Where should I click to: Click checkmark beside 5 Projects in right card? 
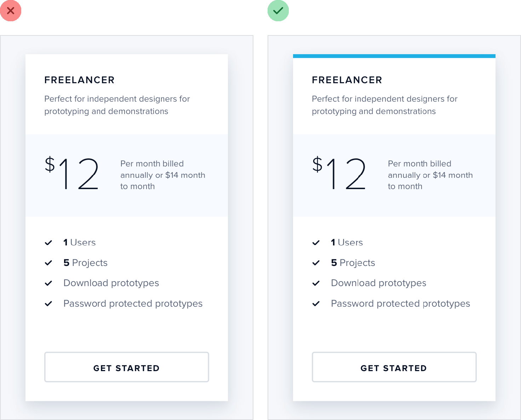point(316,263)
